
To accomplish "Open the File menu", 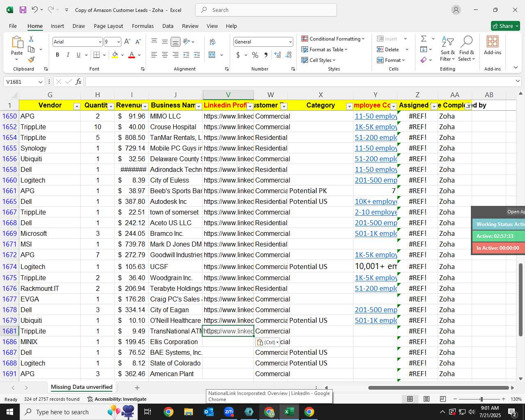I will tap(13, 26).
